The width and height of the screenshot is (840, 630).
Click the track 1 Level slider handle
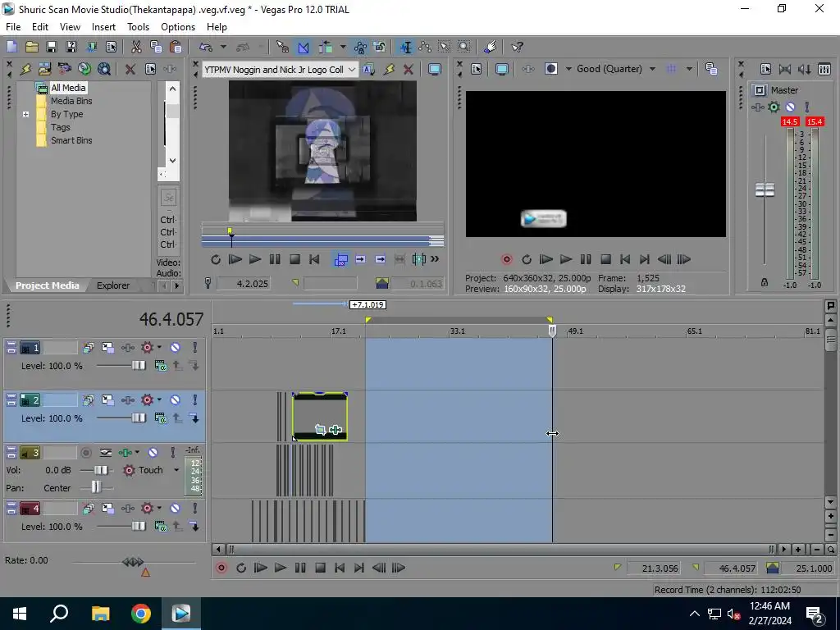(139, 365)
